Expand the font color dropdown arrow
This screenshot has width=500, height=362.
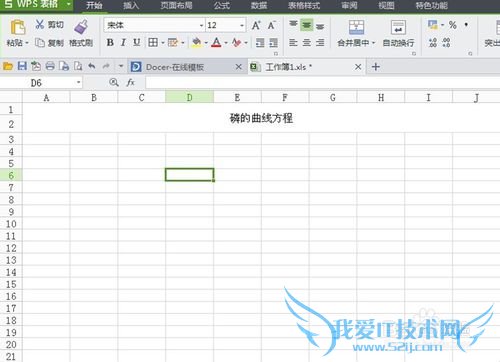(226, 43)
